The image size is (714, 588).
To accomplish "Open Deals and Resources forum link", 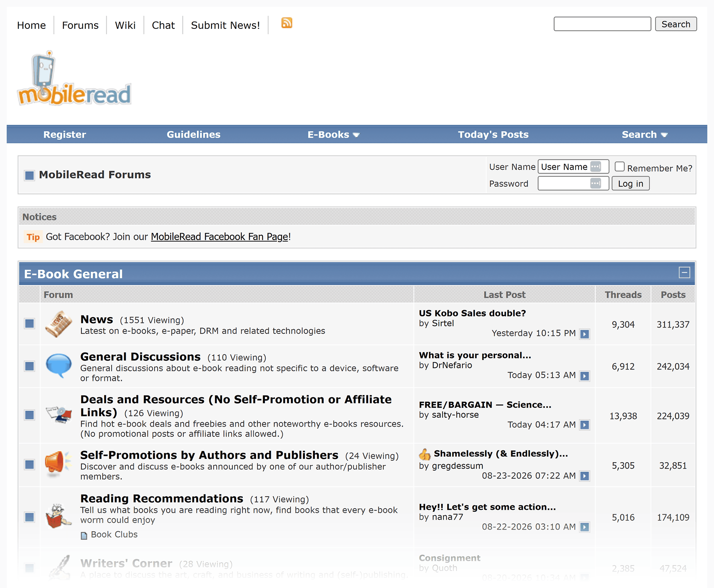I will [x=236, y=406].
